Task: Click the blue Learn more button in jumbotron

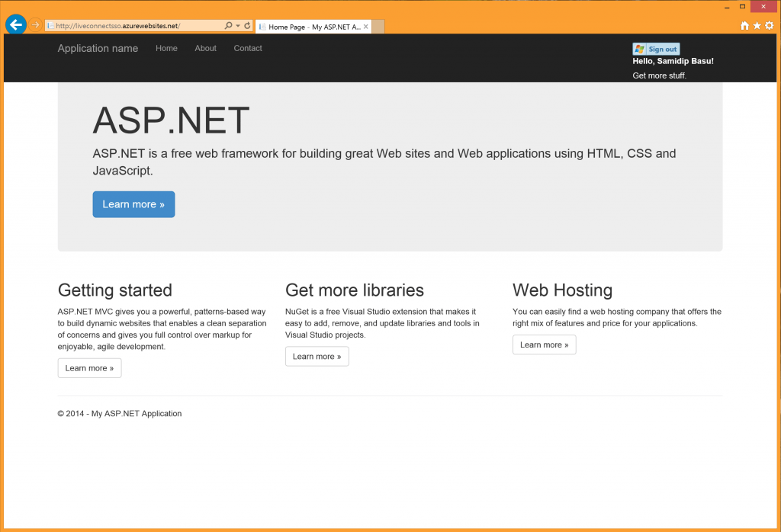Action: (133, 204)
